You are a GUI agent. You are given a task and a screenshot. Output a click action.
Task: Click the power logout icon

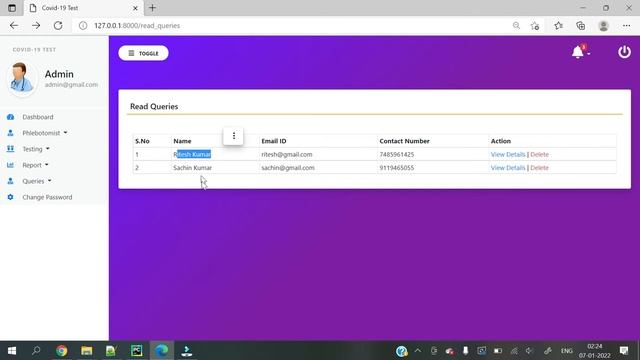(x=624, y=52)
